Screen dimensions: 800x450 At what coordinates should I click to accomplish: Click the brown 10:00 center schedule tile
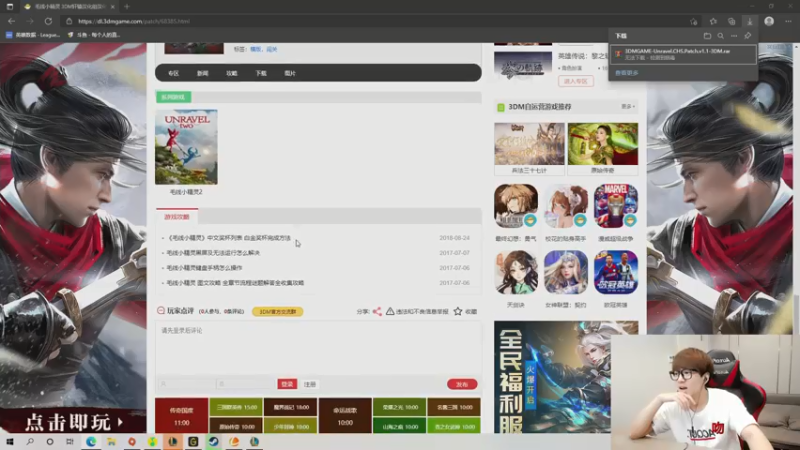click(x=345, y=416)
